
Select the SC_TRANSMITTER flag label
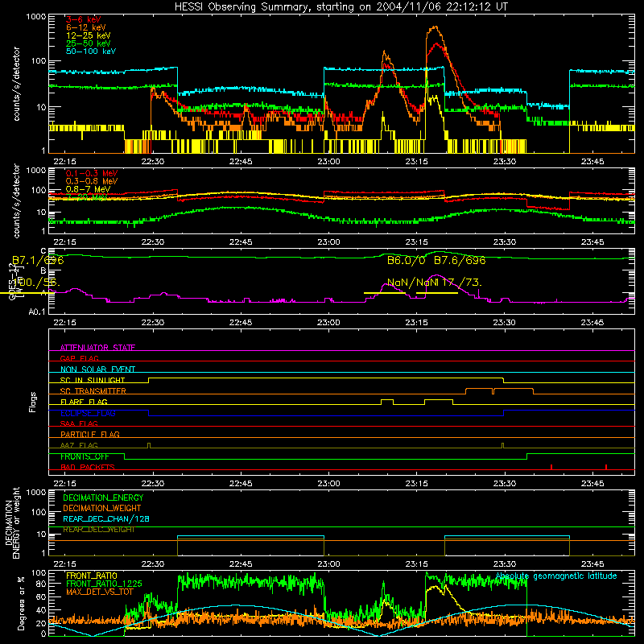pyautogui.click(x=93, y=391)
